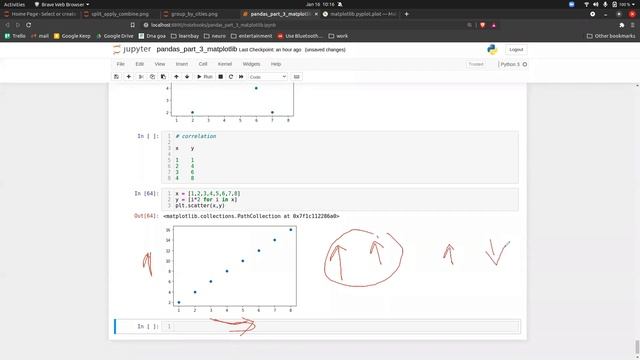Go forward in browser history
Viewport: 640px width, 360px height.
tap(18, 25)
